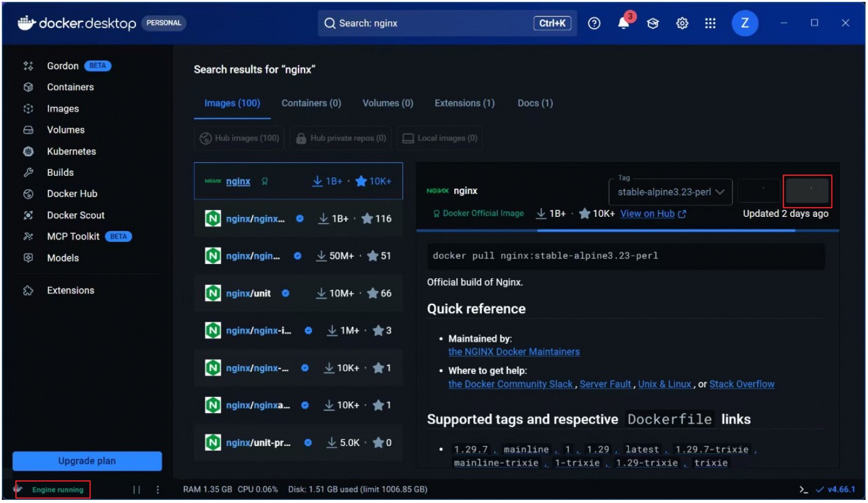
Task: Open Builds in the sidebar
Action: [x=86, y=173]
